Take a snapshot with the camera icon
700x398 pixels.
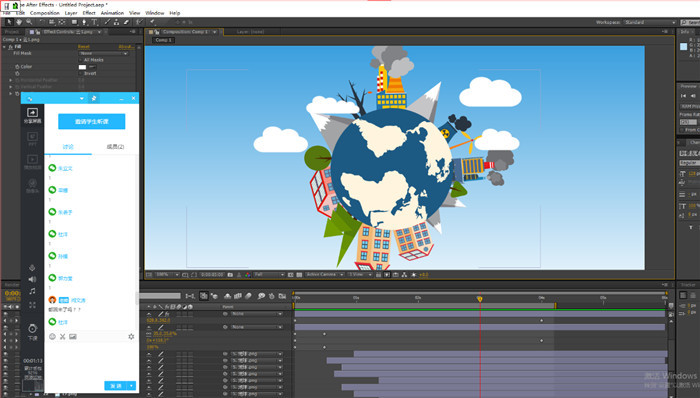tap(230, 275)
